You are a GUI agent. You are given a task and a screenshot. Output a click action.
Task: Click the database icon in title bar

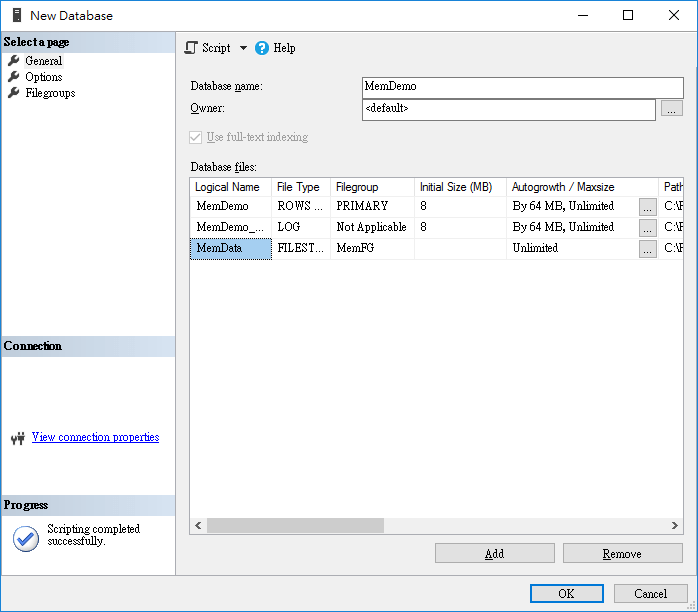[x=15, y=15]
